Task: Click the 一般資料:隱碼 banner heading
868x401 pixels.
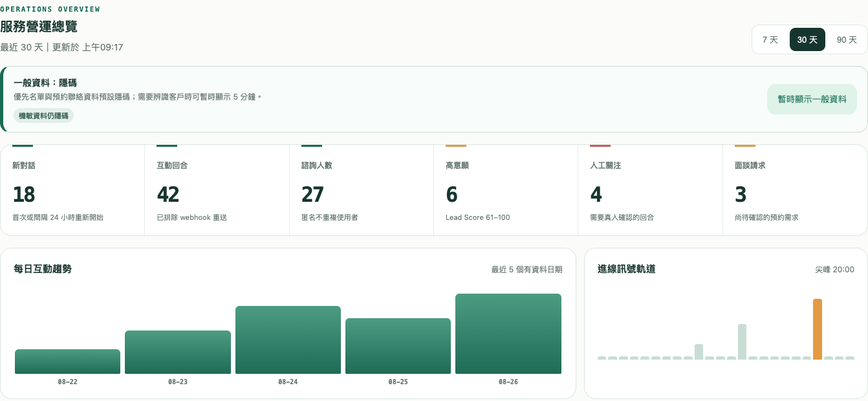Action: [45, 83]
